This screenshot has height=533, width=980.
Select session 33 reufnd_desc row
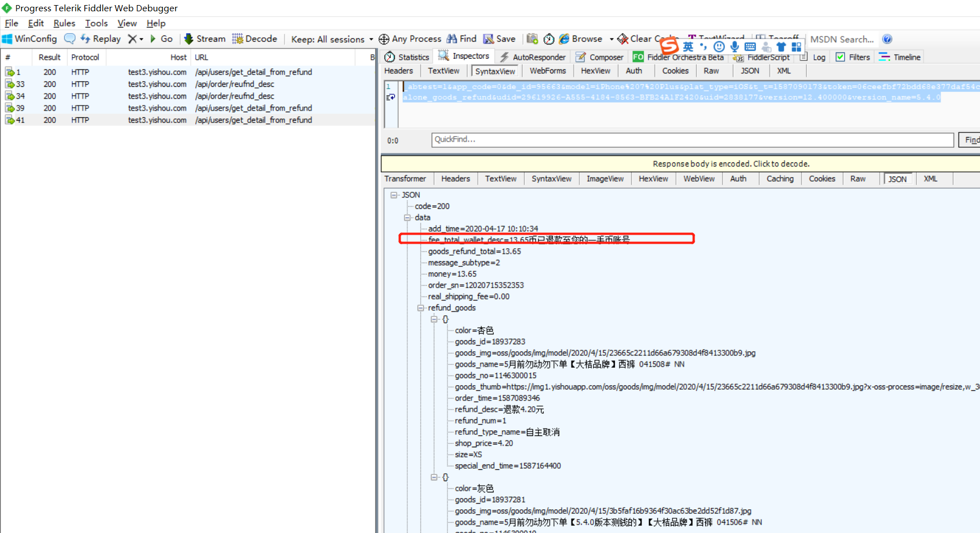coord(188,84)
